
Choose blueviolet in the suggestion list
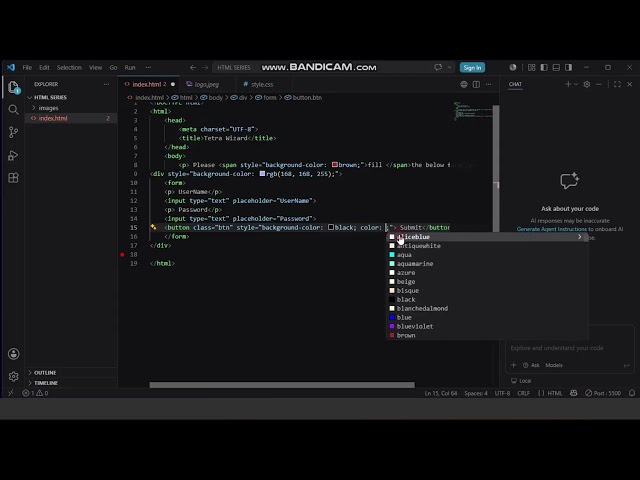tap(487, 326)
